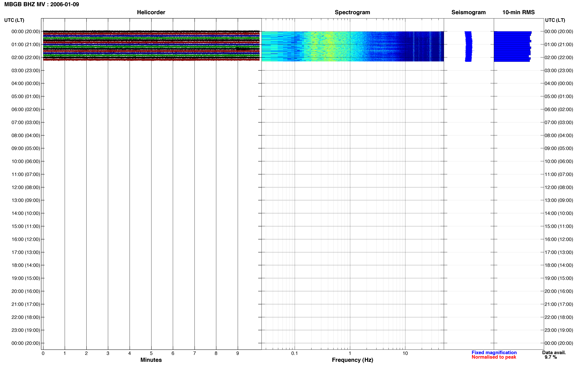Click 13:00 (09:00) on the right time axis

click(x=559, y=200)
